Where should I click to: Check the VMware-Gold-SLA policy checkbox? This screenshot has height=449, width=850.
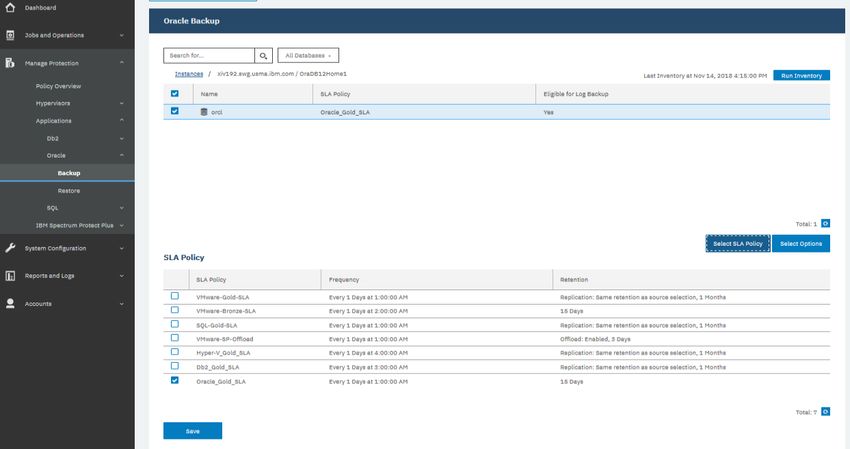pyautogui.click(x=175, y=296)
